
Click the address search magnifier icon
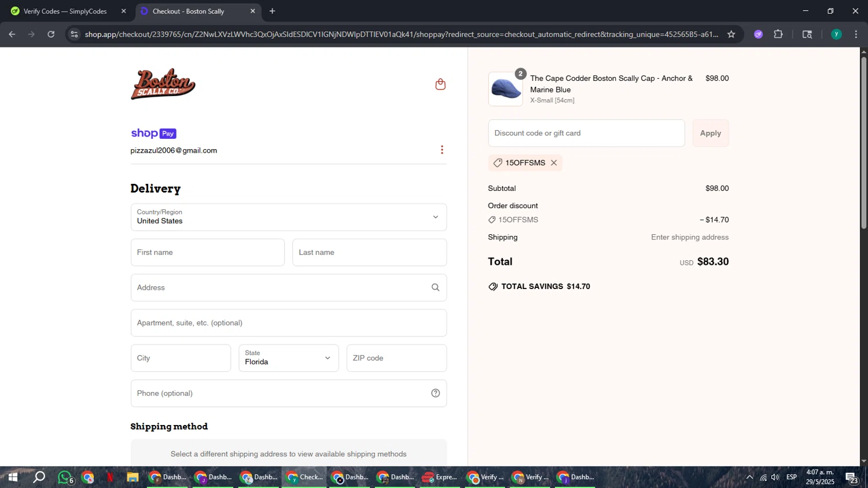pos(435,287)
